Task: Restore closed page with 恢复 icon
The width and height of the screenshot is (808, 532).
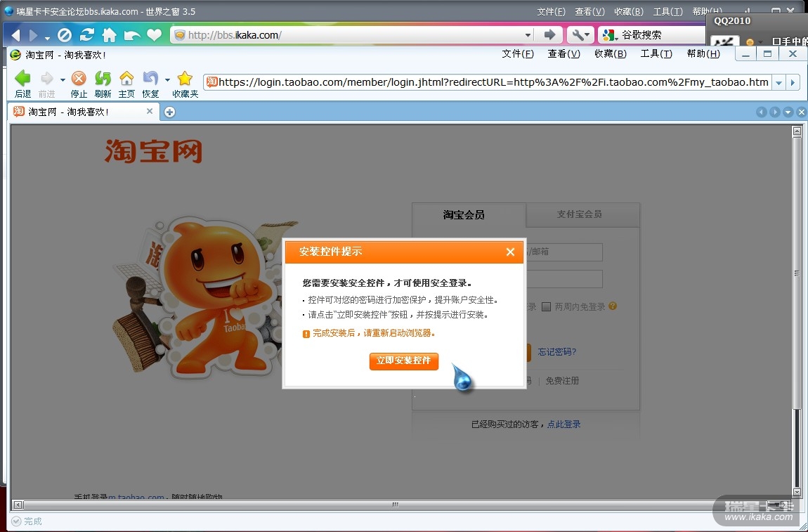Action: [150, 79]
